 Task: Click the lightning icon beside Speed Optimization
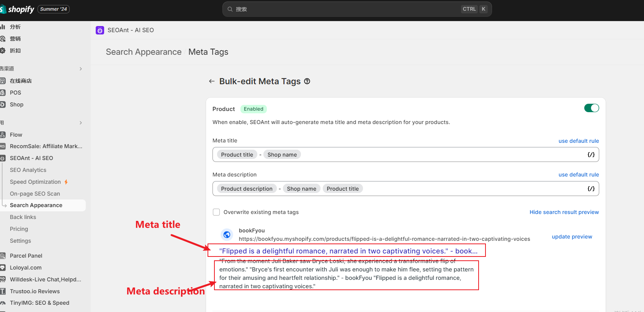click(x=66, y=182)
